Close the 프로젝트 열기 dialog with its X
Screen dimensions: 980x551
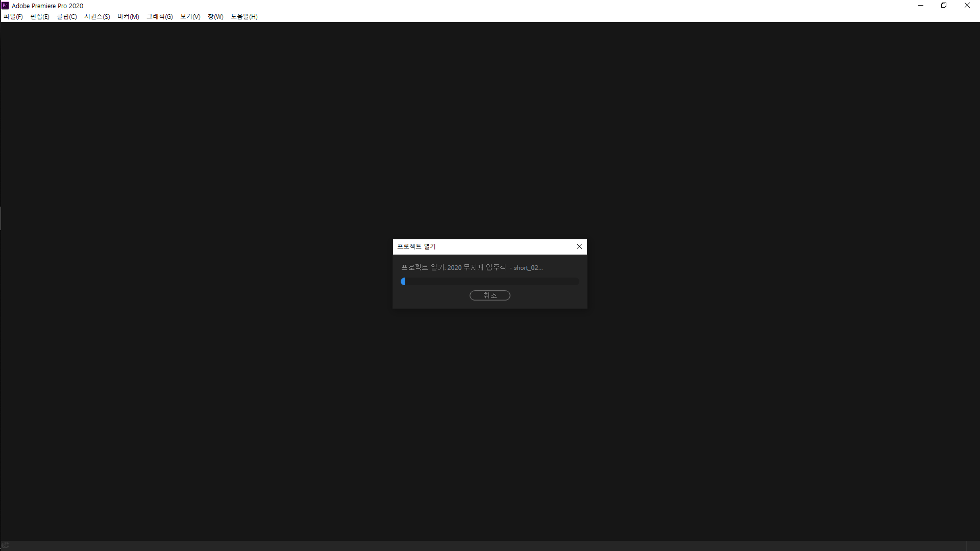point(579,246)
